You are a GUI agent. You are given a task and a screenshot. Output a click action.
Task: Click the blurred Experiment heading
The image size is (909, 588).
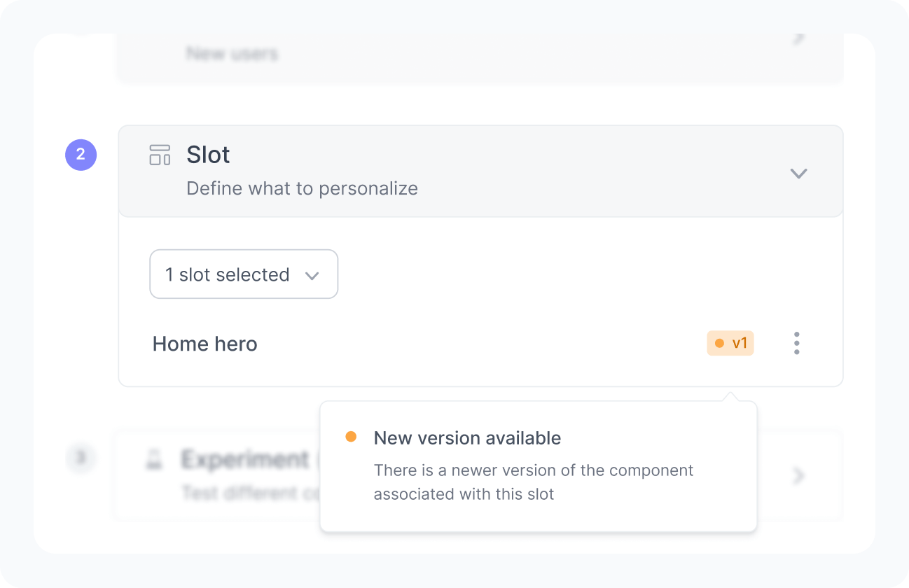coord(245,460)
